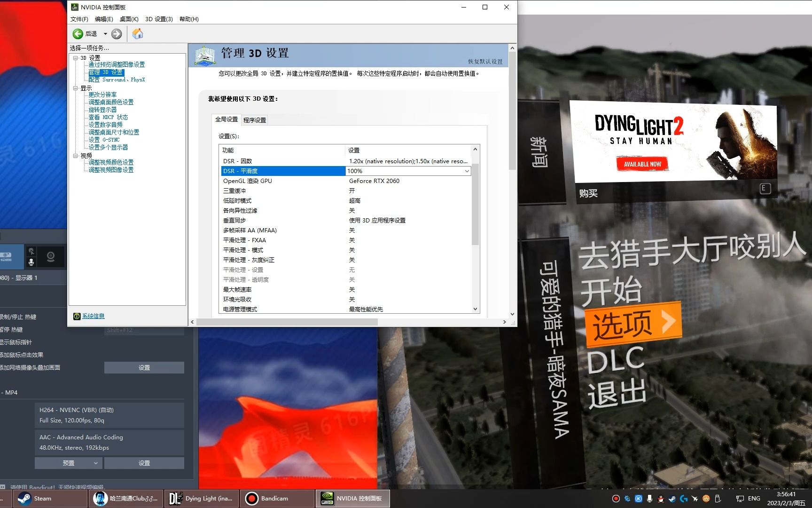The width and height of the screenshot is (812, 508).
Task: Click DLC in Dying Light menu
Action: [x=616, y=360]
